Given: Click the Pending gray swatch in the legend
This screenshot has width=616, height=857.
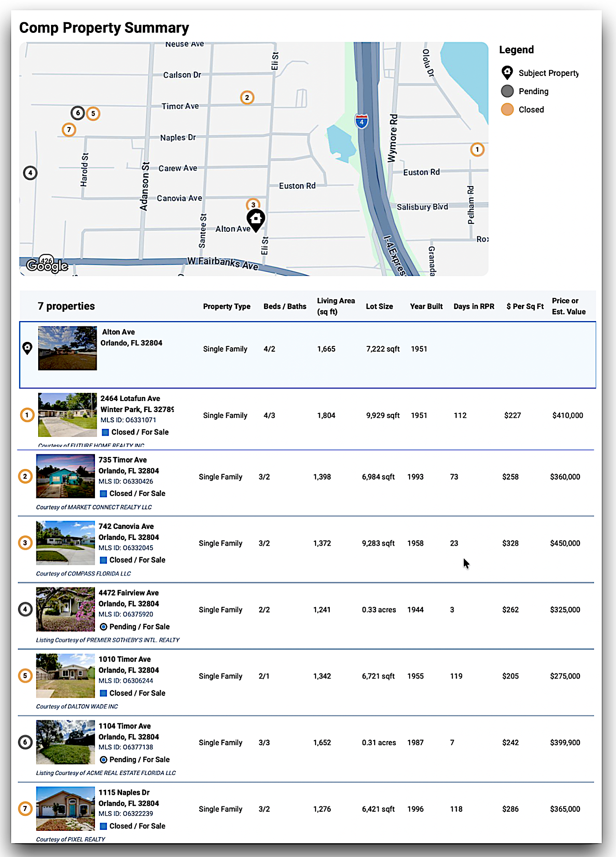Looking at the screenshot, I should point(507,91).
